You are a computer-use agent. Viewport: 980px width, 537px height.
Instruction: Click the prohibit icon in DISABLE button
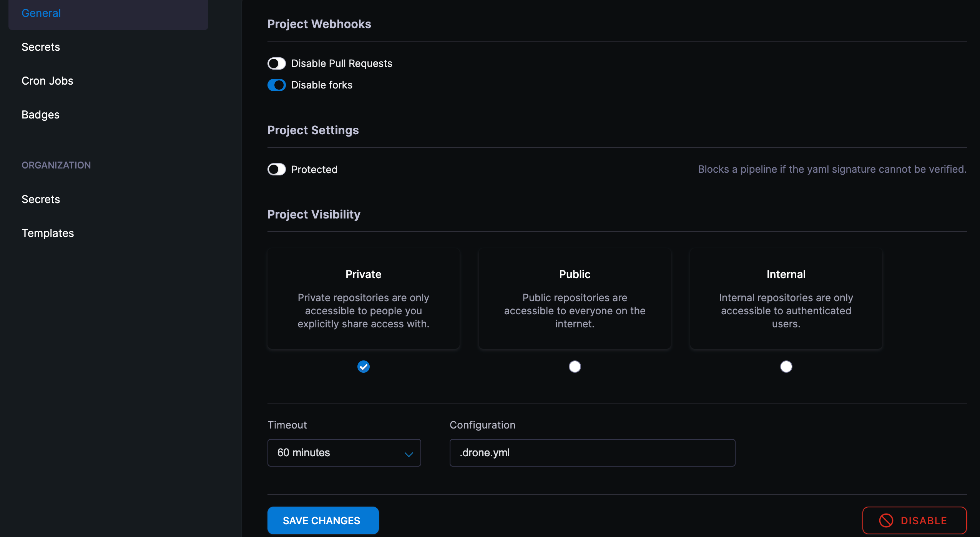tap(886, 520)
